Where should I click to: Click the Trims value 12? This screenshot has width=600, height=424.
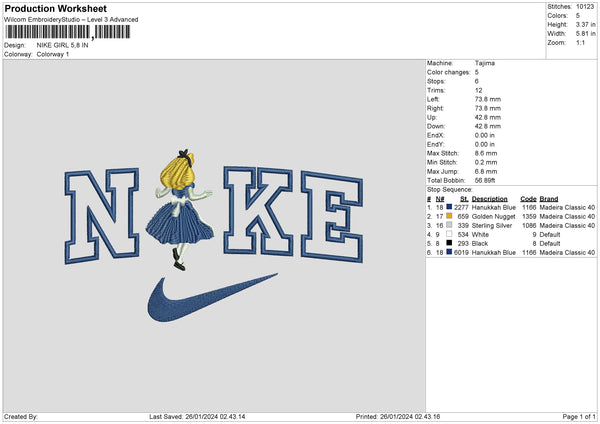pyautogui.click(x=478, y=90)
